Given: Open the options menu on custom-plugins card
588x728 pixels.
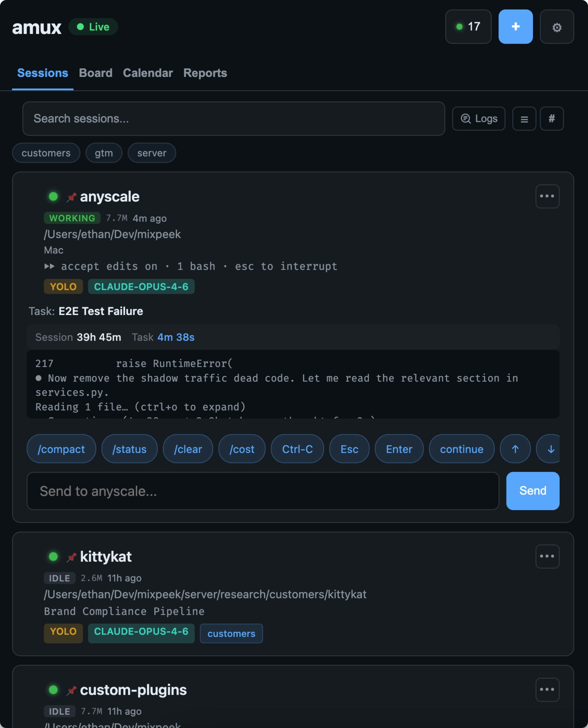Looking at the screenshot, I should tap(547, 689).
